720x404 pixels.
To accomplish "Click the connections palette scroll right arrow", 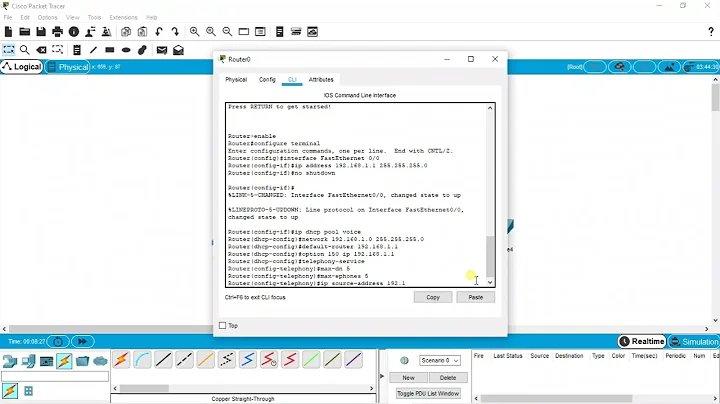I will [371, 388].
